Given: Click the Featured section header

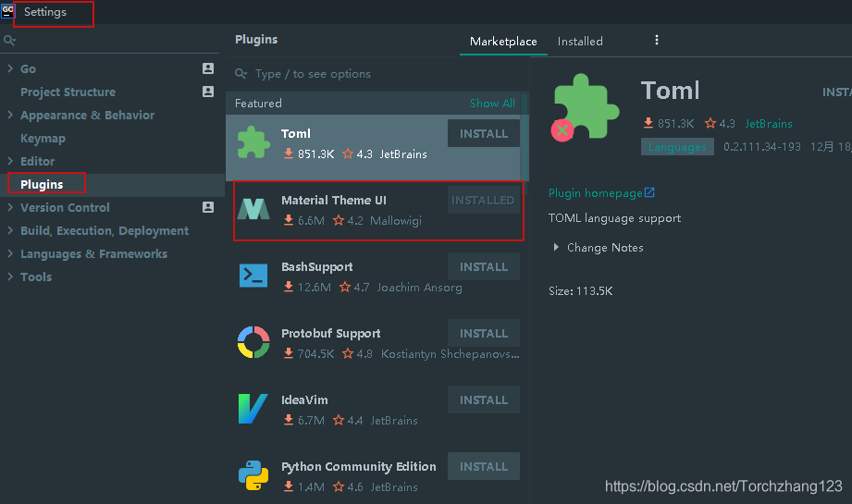Looking at the screenshot, I should [258, 104].
